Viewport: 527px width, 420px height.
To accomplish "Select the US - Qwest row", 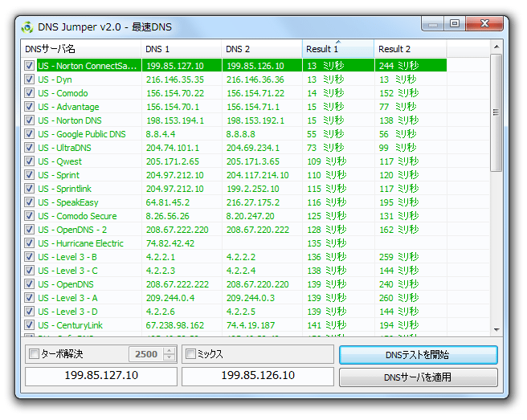I will 234,161.
